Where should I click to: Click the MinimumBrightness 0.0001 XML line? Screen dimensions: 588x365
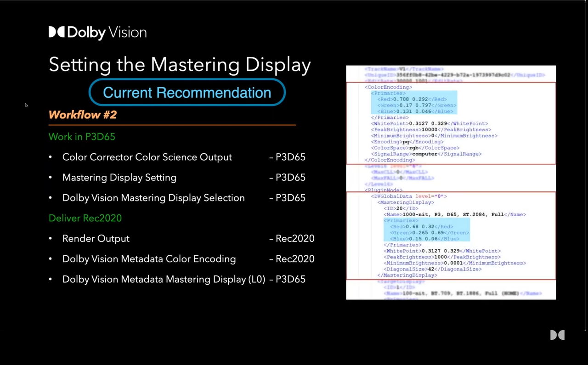455,263
